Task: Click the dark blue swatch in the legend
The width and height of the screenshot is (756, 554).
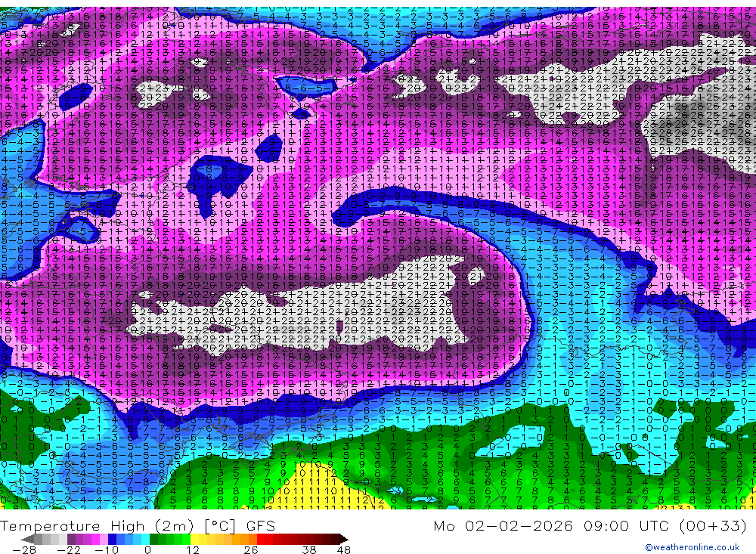Action: (112, 540)
